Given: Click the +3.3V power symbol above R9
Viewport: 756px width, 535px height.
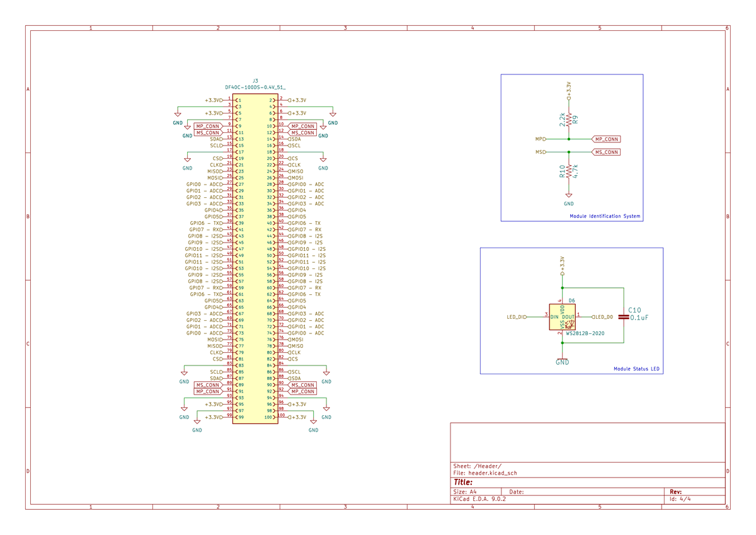Looking at the screenshot, I should point(569,91).
